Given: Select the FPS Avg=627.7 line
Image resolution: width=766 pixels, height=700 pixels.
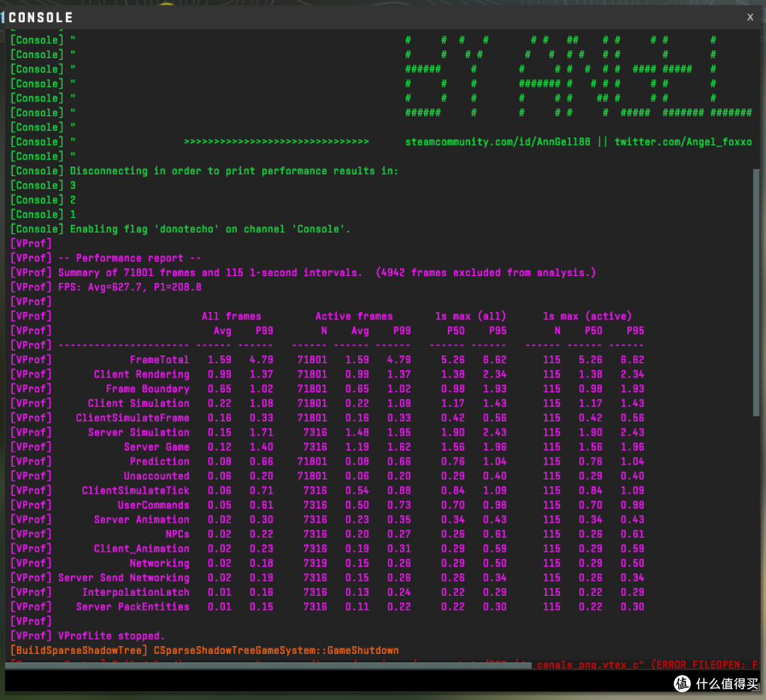Looking at the screenshot, I should tap(130, 287).
